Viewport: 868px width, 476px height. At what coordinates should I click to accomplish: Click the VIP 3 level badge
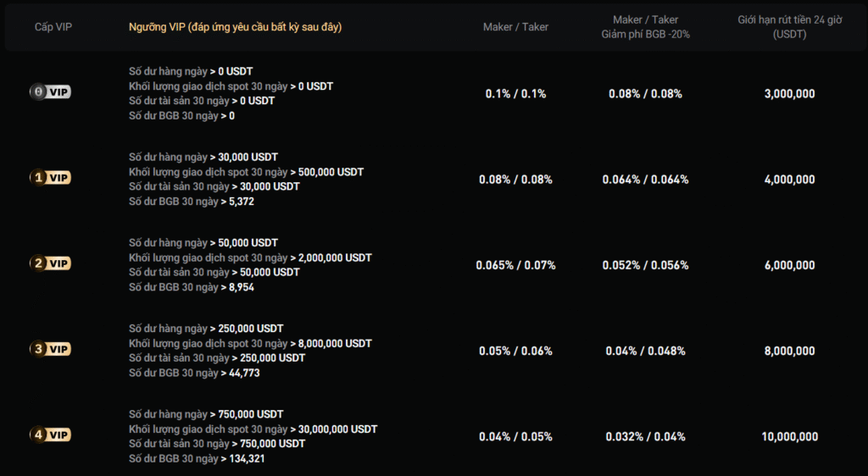[x=50, y=349]
